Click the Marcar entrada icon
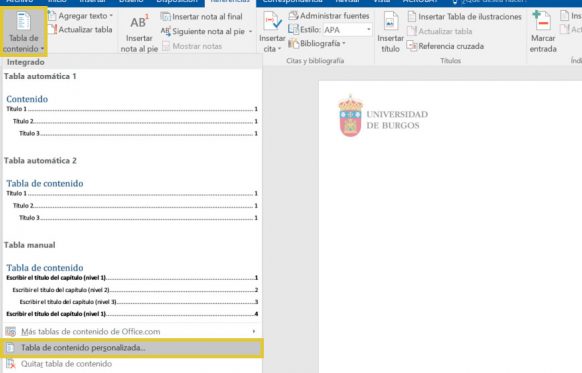The height and width of the screenshot is (373, 582). [542, 22]
